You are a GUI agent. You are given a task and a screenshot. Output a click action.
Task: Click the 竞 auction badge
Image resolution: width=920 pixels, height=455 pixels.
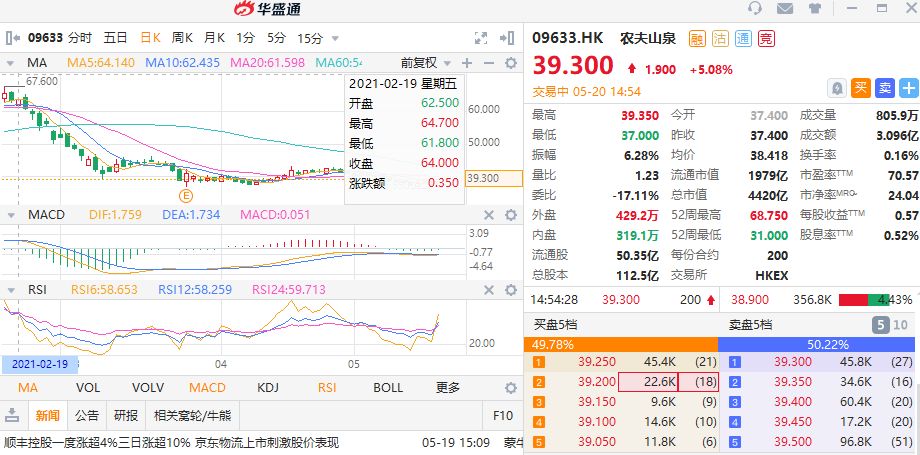766,39
